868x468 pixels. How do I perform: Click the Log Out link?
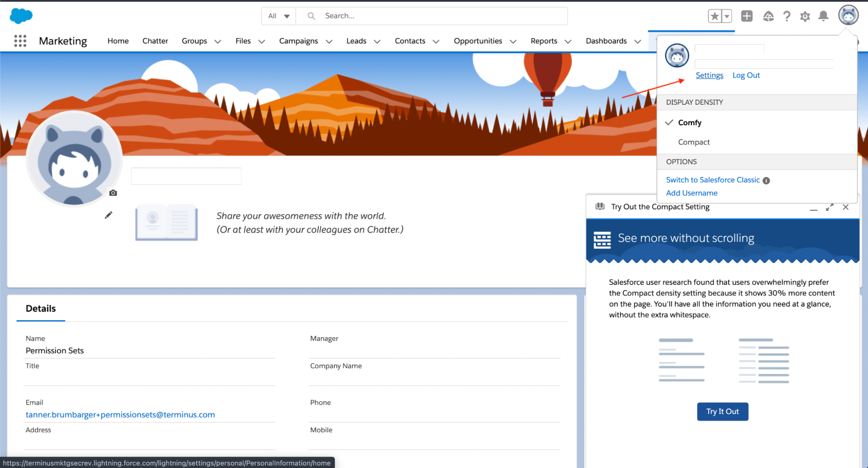click(746, 75)
